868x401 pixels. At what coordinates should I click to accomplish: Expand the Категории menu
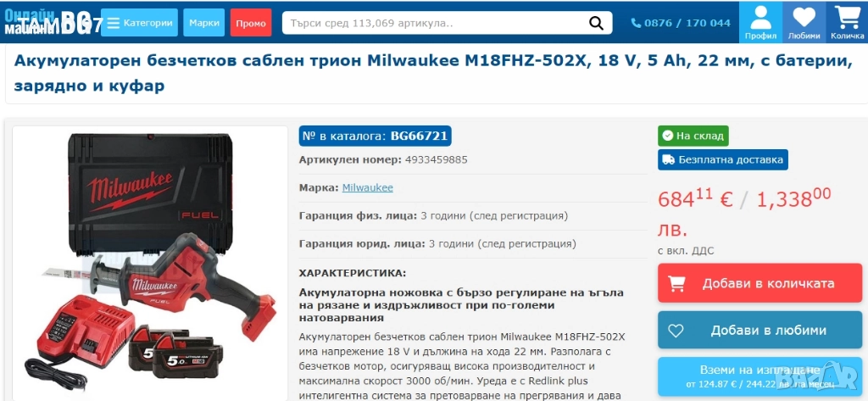[x=140, y=23]
